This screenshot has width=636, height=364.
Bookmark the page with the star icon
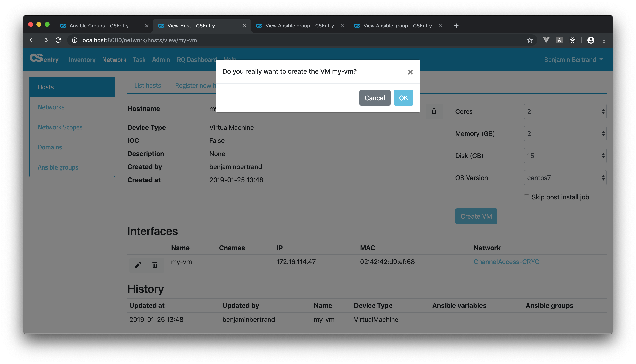tap(529, 40)
